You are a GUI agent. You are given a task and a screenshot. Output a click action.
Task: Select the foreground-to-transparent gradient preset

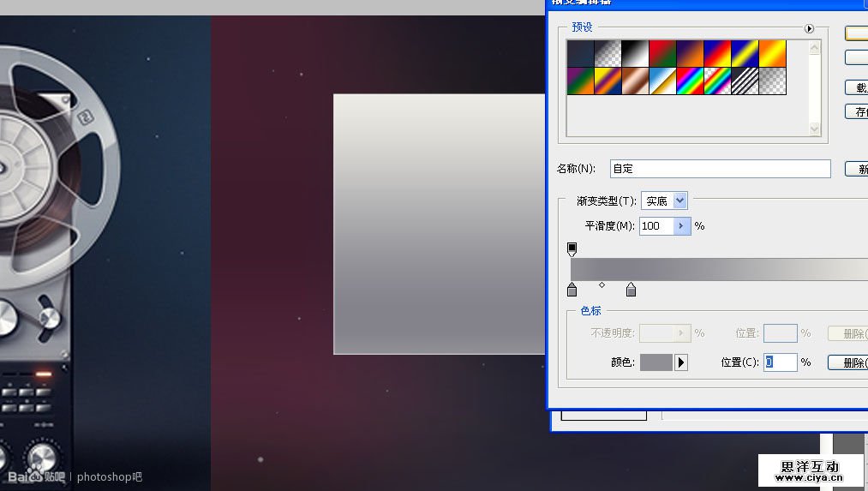(608, 54)
